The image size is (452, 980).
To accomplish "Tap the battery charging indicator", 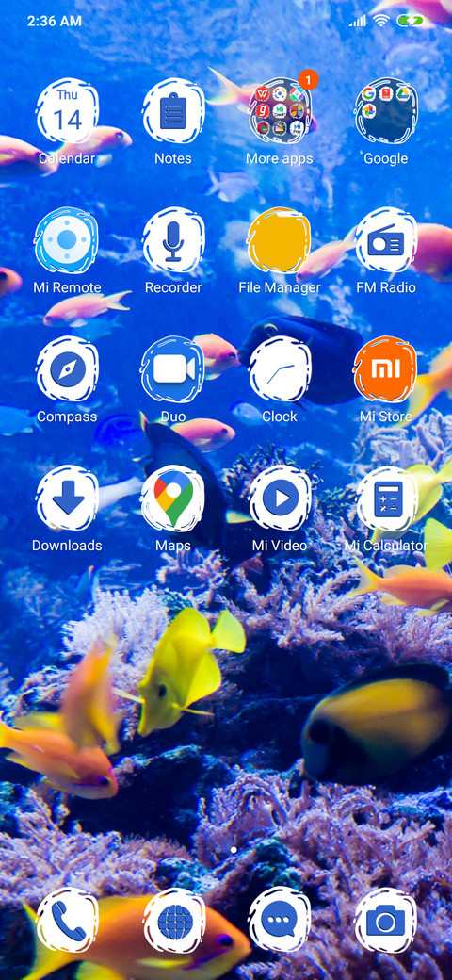I will point(409,21).
